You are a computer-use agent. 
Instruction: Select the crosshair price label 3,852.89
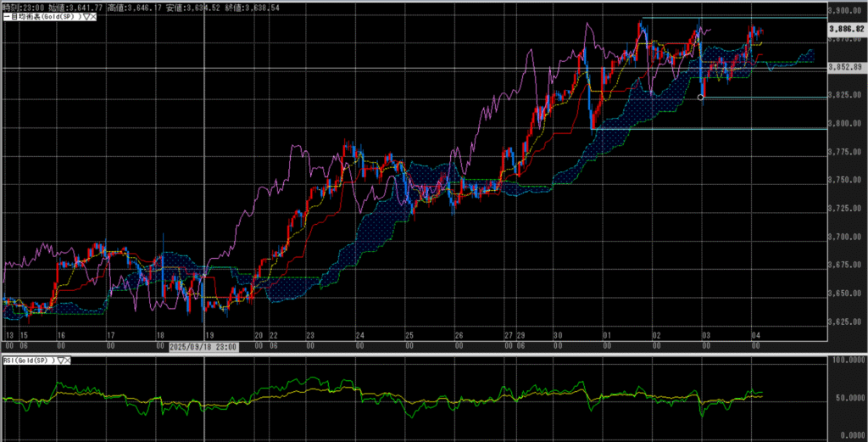[849, 67]
